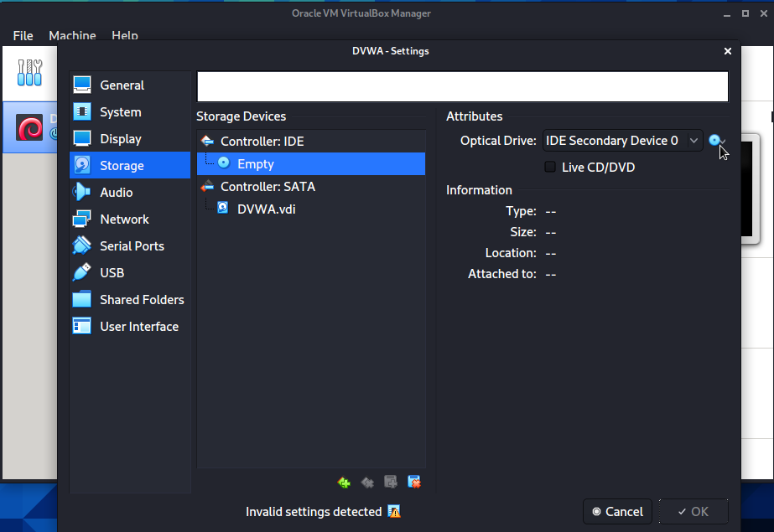Image resolution: width=774 pixels, height=532 pixels.
Task: Click the Display screen icon
Action: (82, 138)
